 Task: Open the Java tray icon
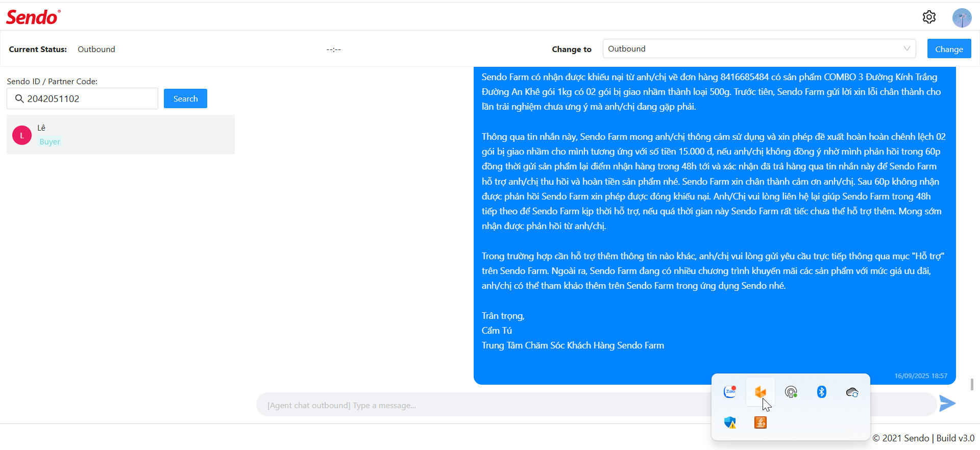click(x=761, y=422)
